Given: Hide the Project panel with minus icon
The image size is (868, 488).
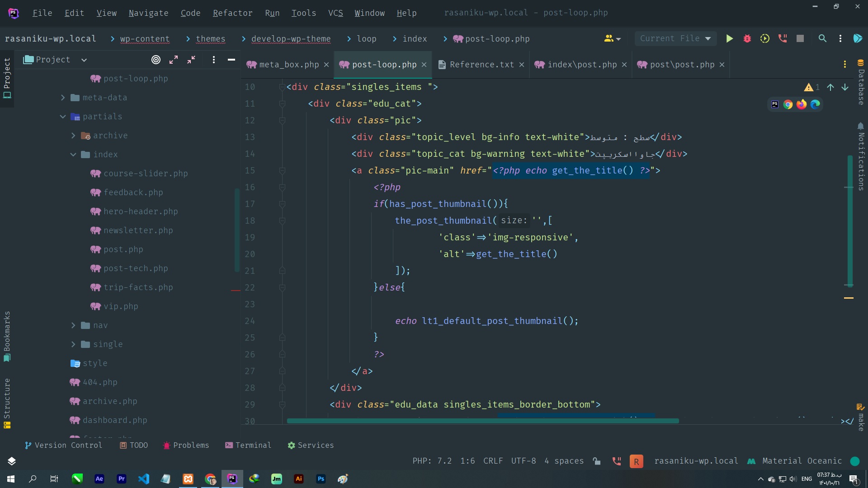Looking at the screenshot, I should [x=231, y=60].
